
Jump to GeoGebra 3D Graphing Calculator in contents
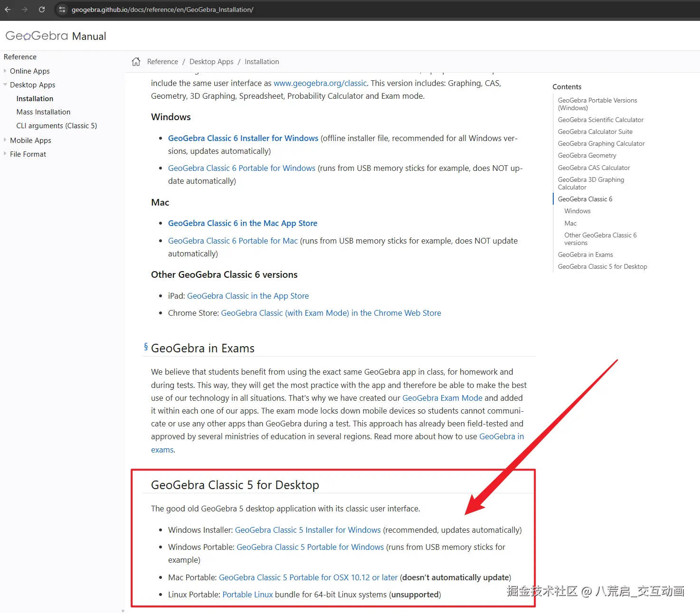tap(591, 183)
